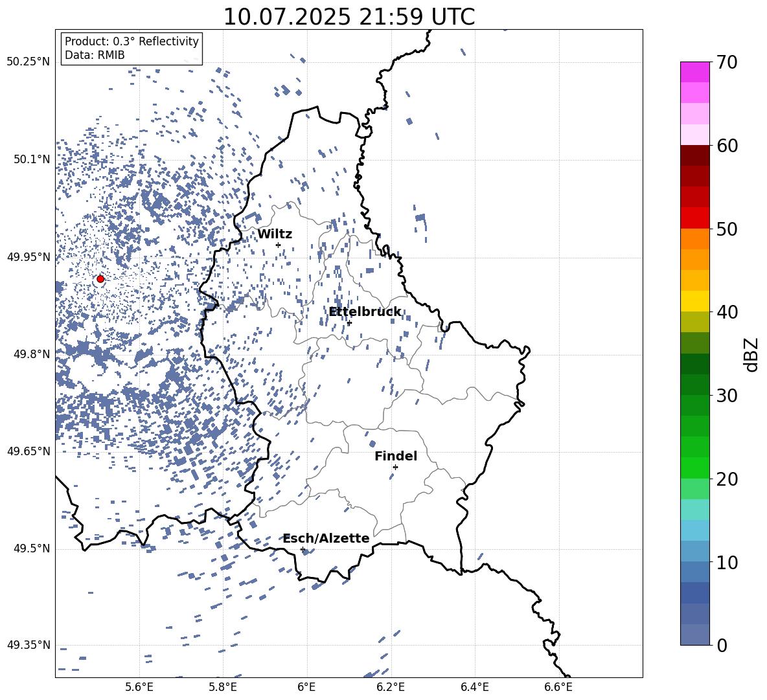
Task: Click the Data: RMIB text
Action: [x=95, y=55]
